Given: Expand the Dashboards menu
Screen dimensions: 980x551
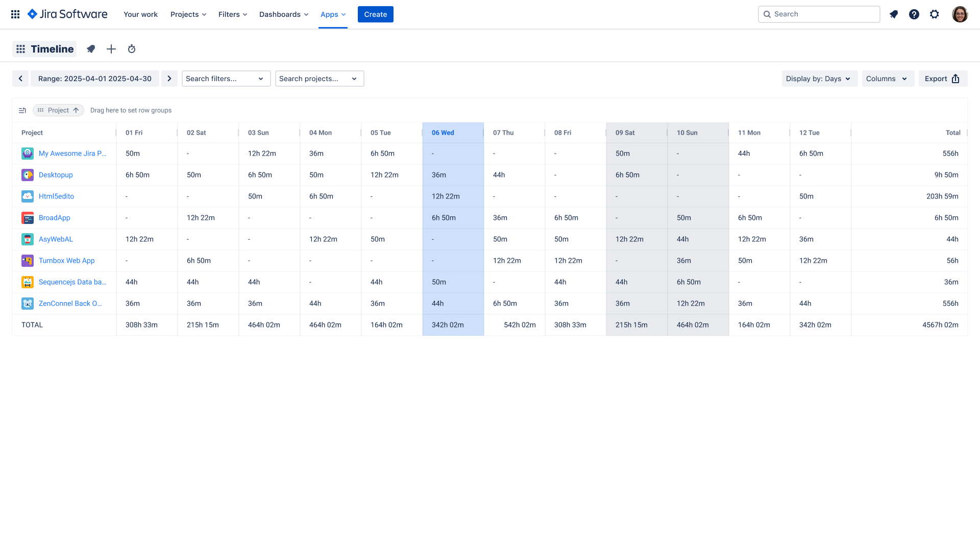Looking at the screenshot, I should [x=284, y=14].
